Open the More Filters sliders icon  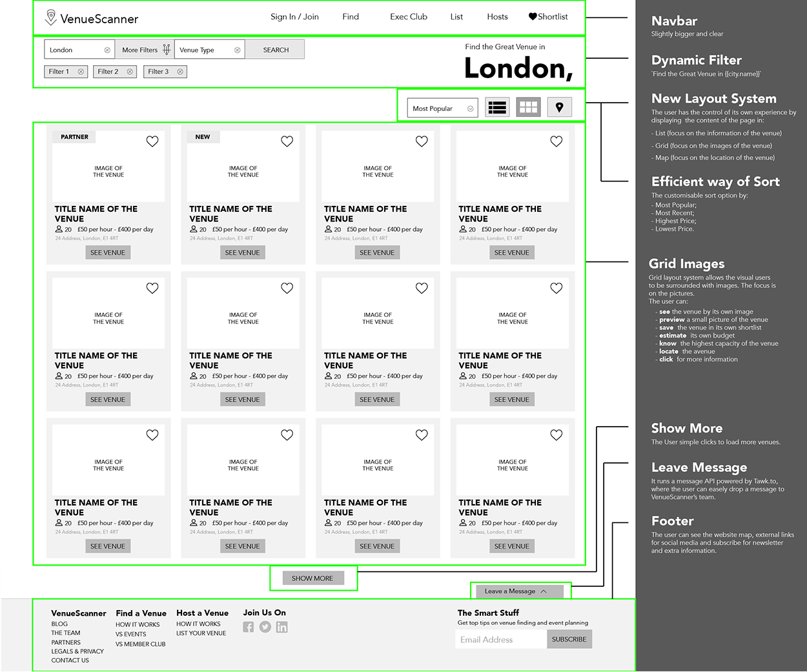pyautogui.click(x=166, y=49)
